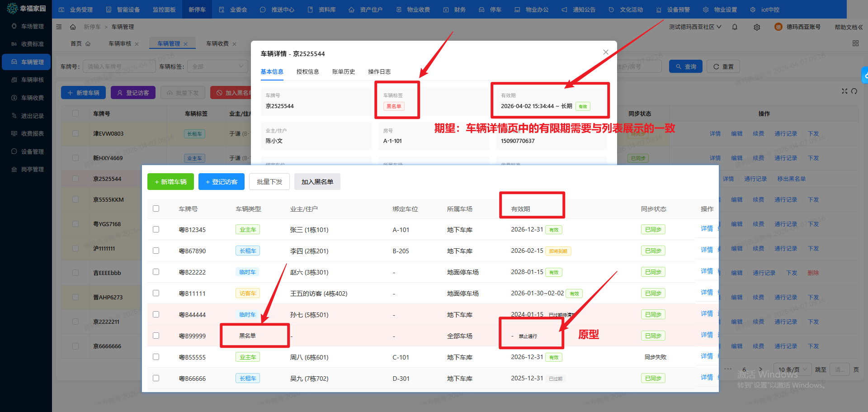Focus the 车牌号 input field
Screen dimensions: 868x412
(119, 66)
